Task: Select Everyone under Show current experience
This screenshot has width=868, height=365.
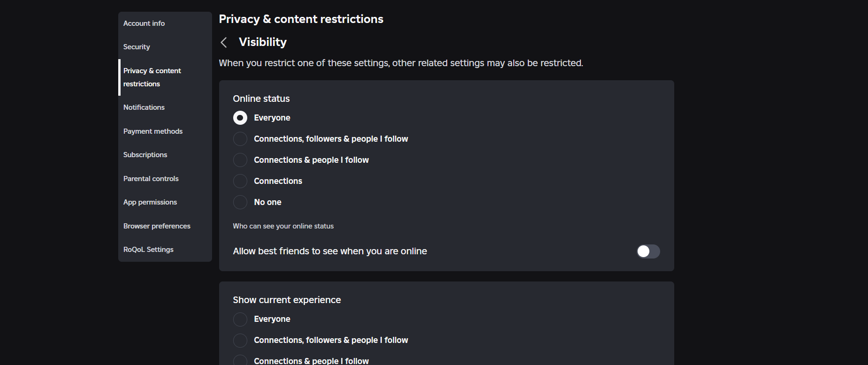Action: pos(240,319)
